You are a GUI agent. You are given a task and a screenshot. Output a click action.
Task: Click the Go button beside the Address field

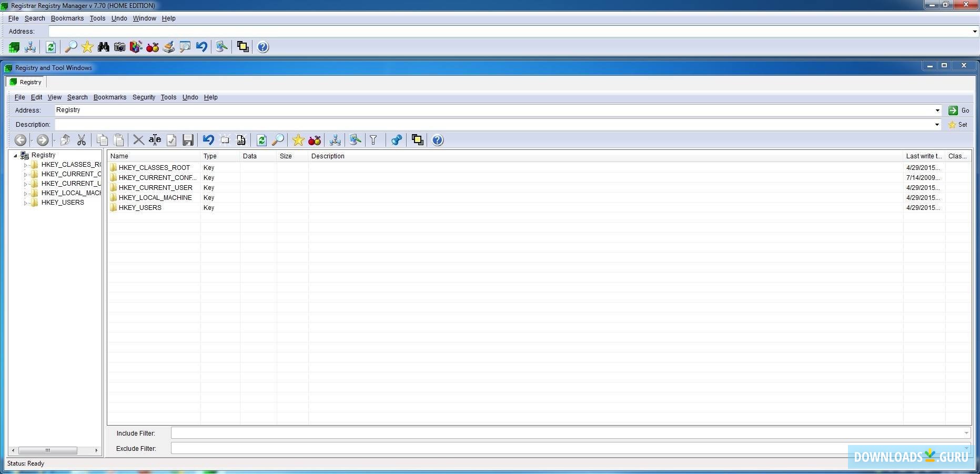(959, 110)
